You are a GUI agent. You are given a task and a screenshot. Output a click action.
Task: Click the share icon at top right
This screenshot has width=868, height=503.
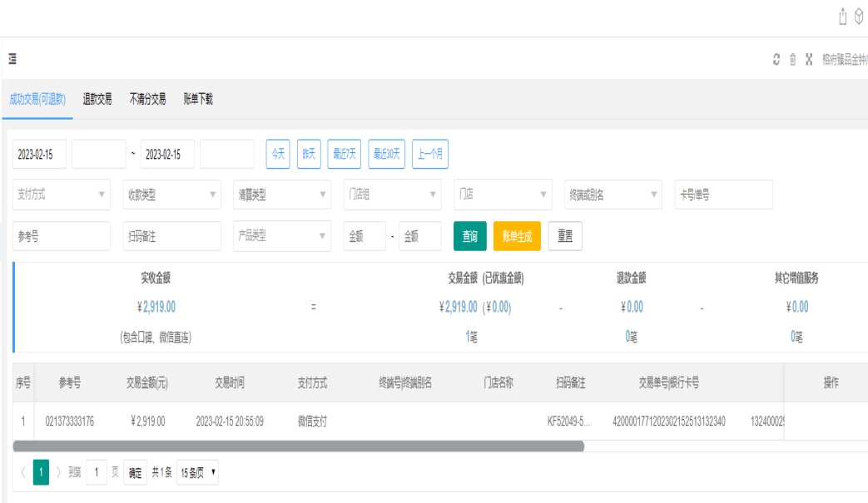(x=843, y=17)
